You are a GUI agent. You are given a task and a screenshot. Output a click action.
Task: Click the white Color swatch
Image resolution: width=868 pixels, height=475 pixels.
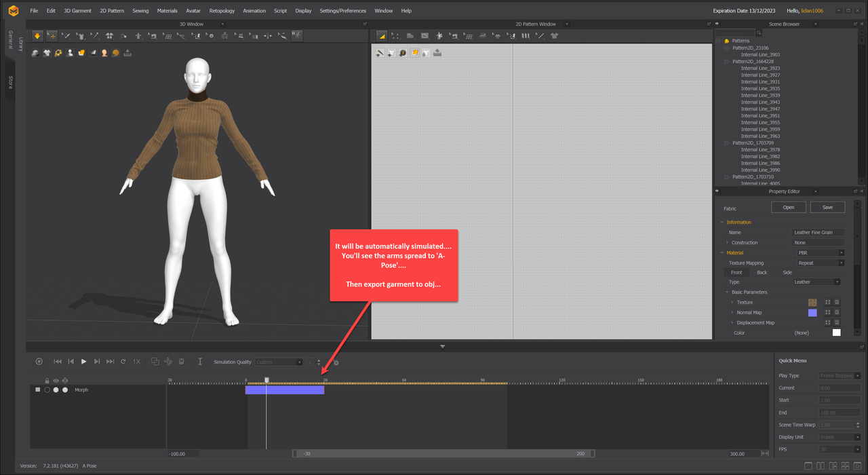836,332
